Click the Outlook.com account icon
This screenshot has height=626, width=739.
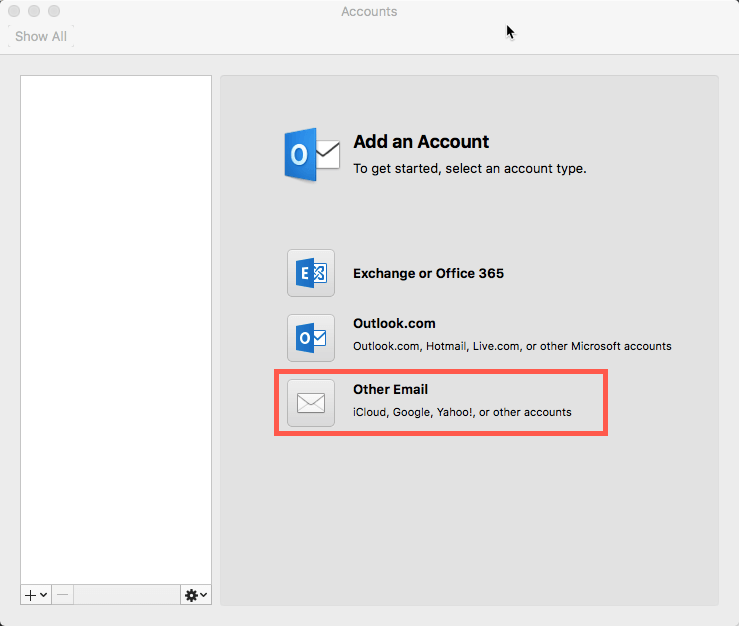311,338
